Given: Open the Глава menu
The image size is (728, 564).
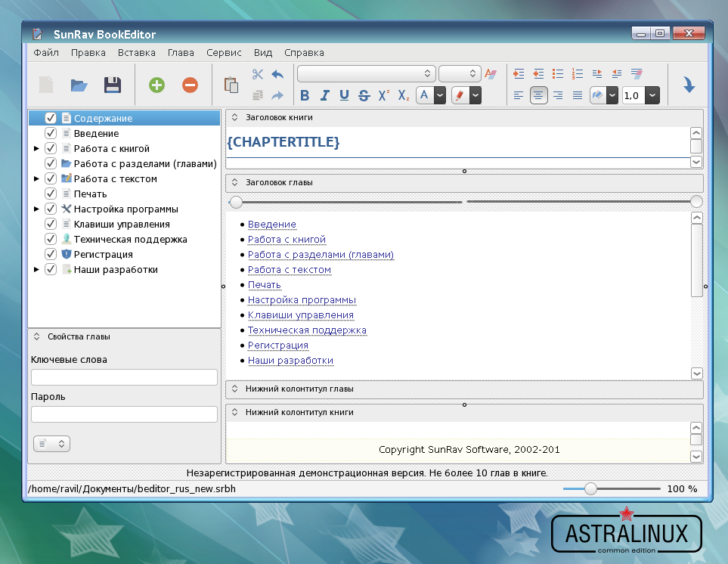Looking at the screenshot, I should (181, 53).
